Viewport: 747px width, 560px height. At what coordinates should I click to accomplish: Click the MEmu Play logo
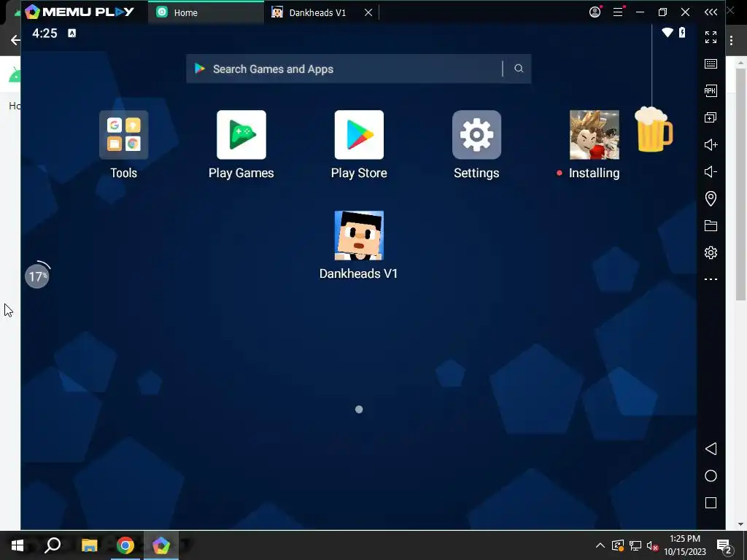pos(80,12)
